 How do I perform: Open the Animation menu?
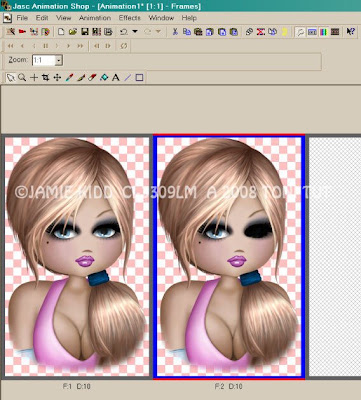point(95,18)
